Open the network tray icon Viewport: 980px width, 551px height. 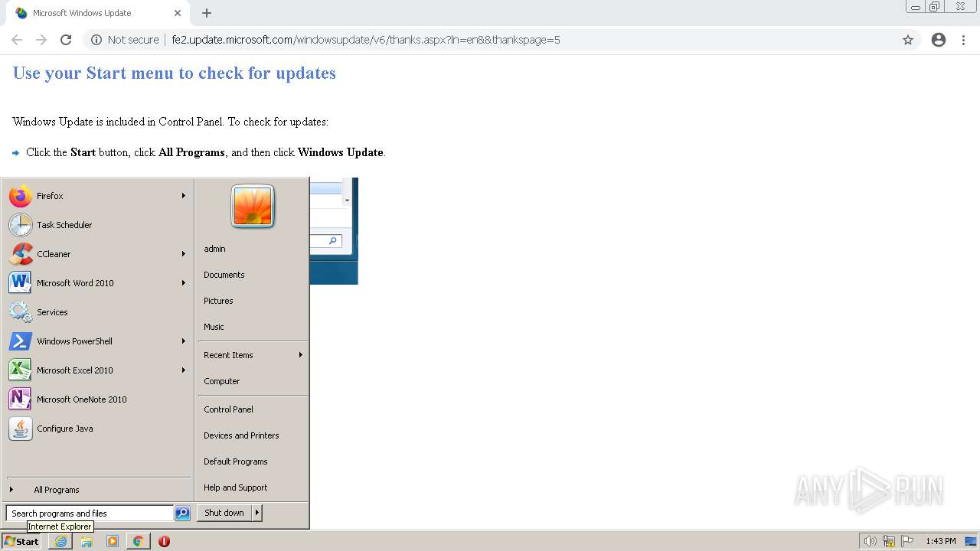(x=889, y=541)
